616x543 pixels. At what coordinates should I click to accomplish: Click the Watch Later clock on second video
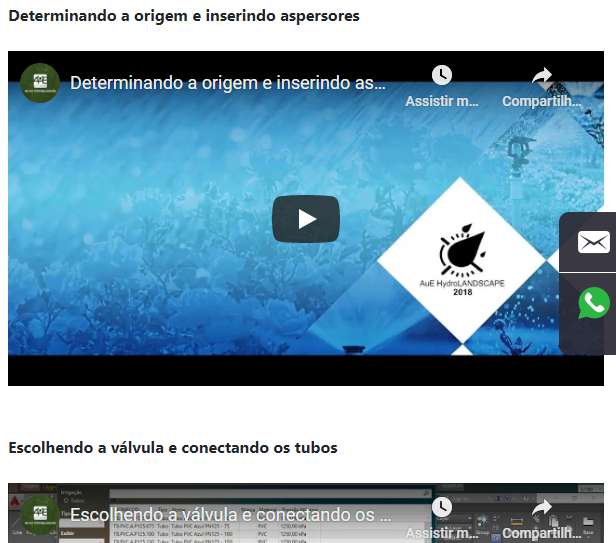pyautogui.click(x=441, y=507)
